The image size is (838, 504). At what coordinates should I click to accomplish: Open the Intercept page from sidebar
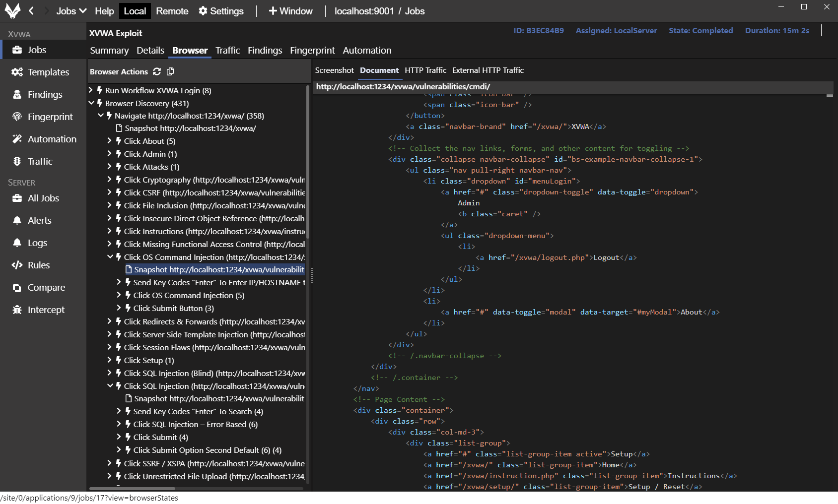pos(46,310)
